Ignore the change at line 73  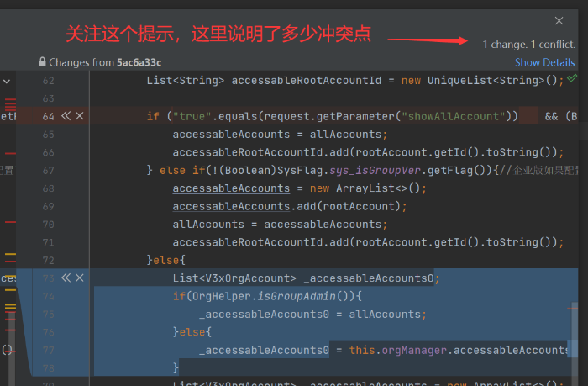79,278
